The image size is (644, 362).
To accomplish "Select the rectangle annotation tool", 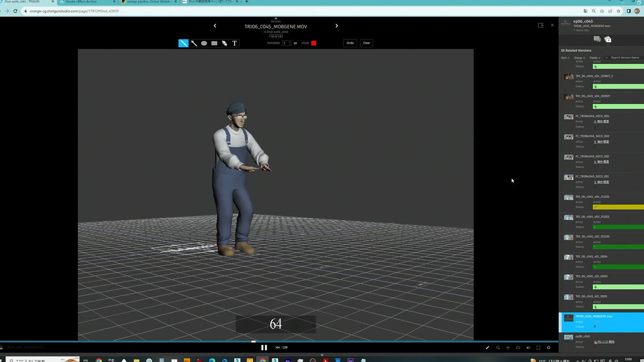I will click(x=214, y=43).
